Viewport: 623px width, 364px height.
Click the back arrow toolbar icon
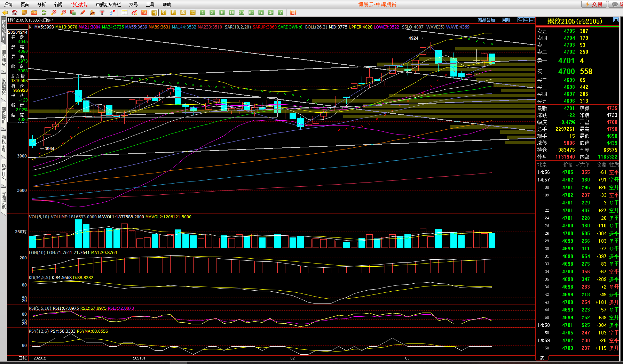pos(5,13)
